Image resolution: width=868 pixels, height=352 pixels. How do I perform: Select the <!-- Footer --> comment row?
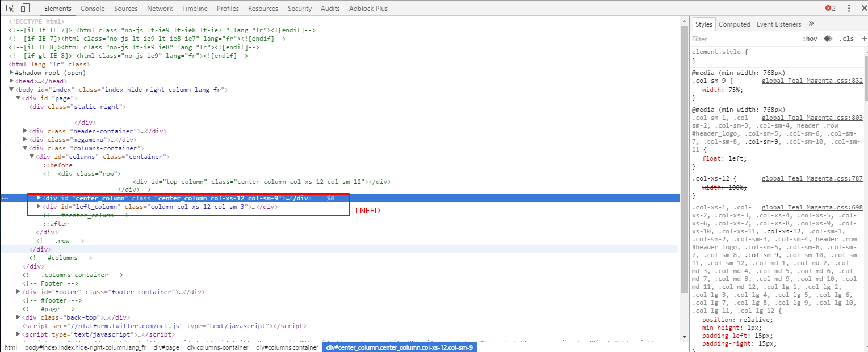pyautogui.click(x=51, y=283)
